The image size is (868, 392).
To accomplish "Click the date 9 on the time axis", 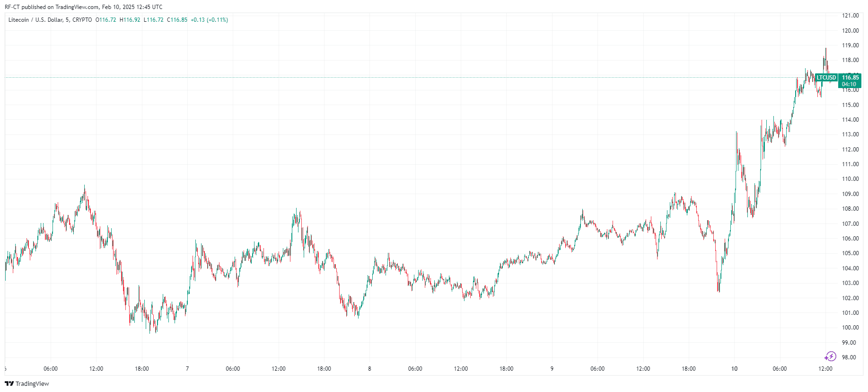I will coord(552,369).
